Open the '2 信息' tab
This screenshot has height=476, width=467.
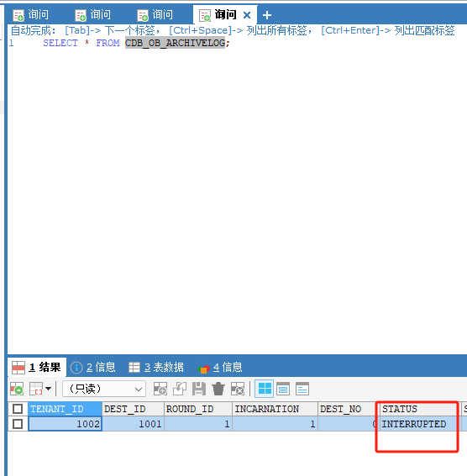pos(93,368)
